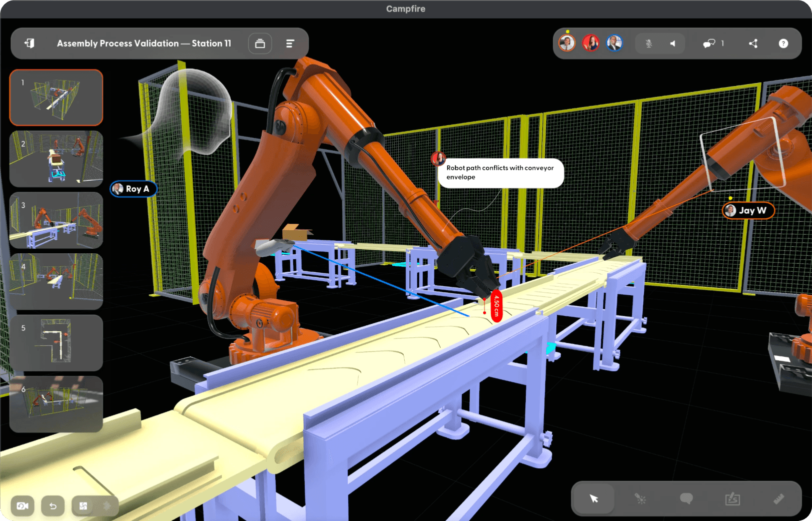Toggle the speaker audio output
Screen dimensions: 812x521
(673, 44)
